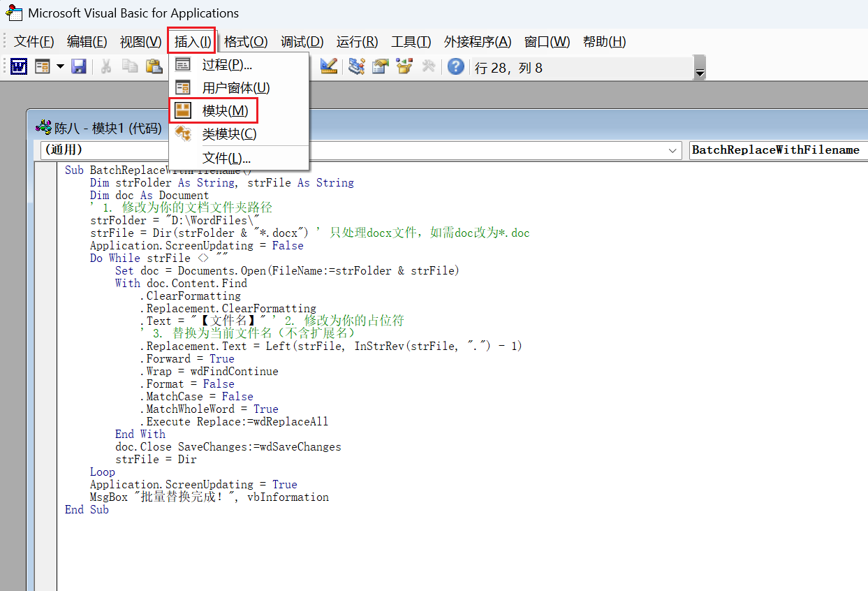This screenshot has width=868, height=591.
Task: Open the 运行(R) menu
Action: click(x=357, y=42)
